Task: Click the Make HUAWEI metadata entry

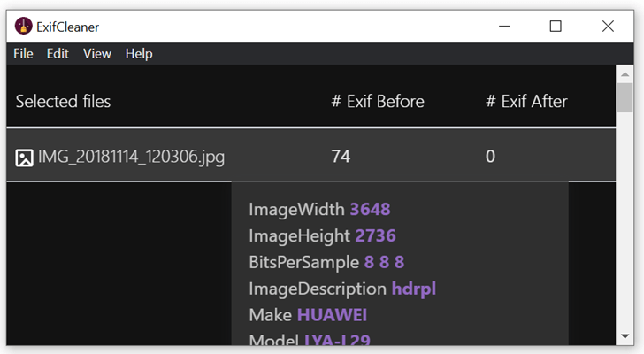Action: [x=308, y=315]
